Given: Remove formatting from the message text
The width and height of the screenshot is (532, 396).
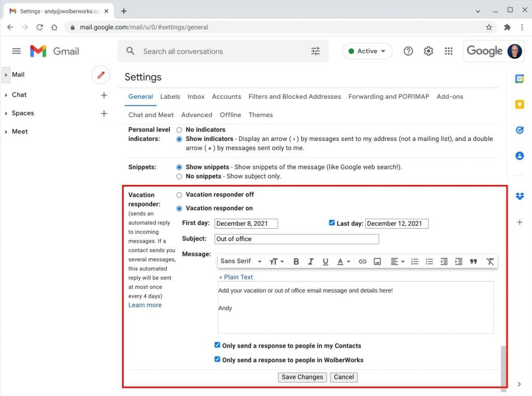Looking at the screenshot, I should (489, 261).
